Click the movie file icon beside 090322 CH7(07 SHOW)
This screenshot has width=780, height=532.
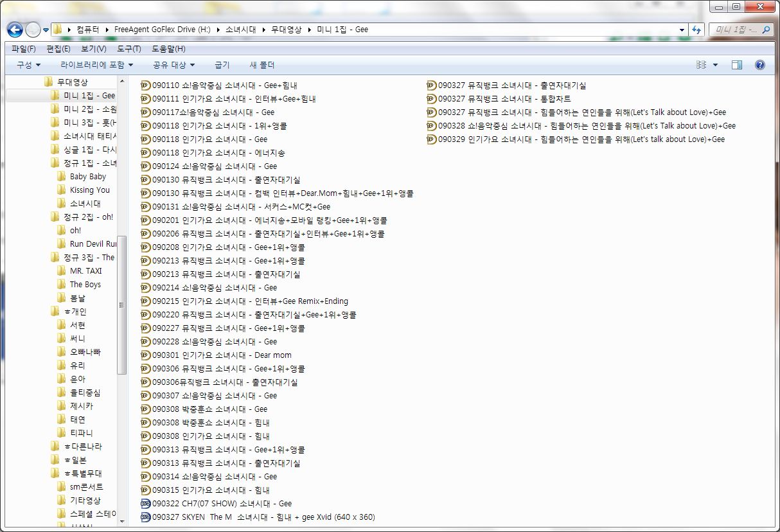pos(145,503)
